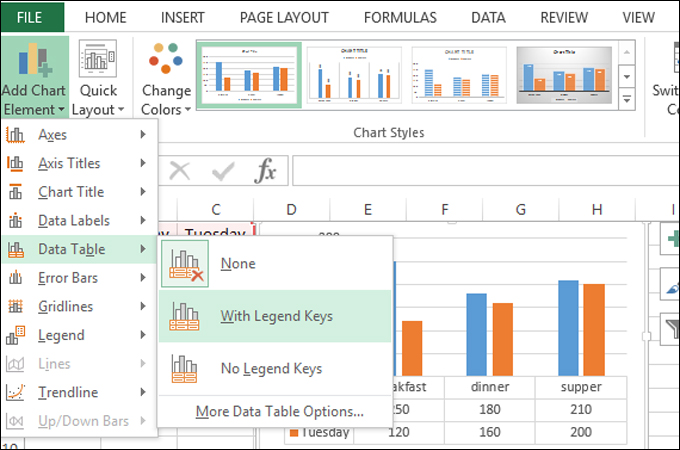Apply the third chart style thumbnail
680x450 pixels.
point(459,75)
